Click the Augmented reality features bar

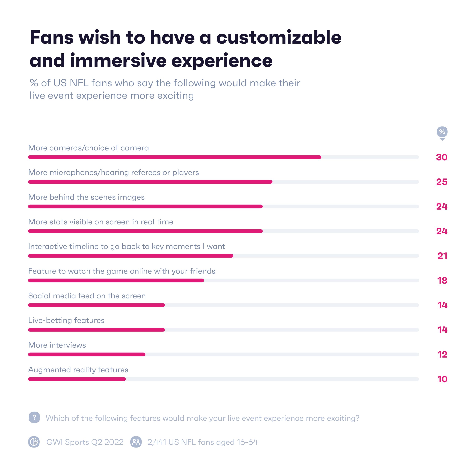coord(77,379)
